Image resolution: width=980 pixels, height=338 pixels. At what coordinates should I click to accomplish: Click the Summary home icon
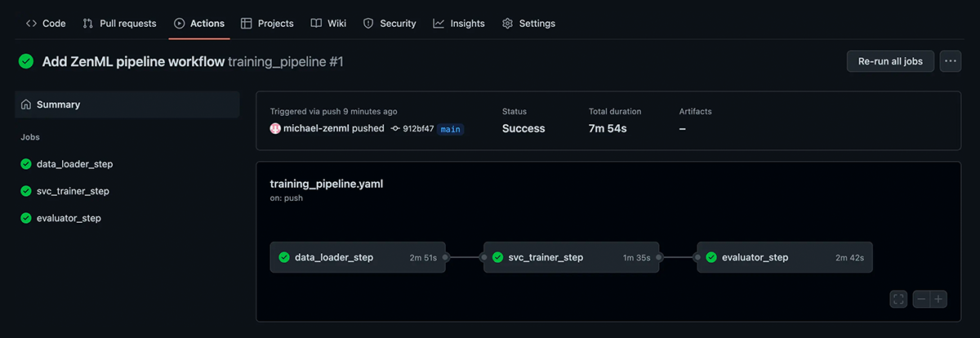point(26,105)
